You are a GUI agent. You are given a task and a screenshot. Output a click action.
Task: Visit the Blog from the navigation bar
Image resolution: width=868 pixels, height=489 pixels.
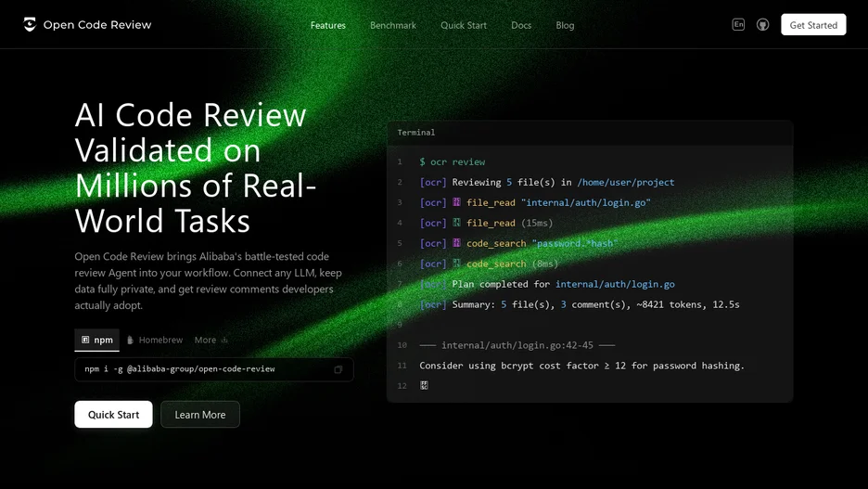[565, 25]
